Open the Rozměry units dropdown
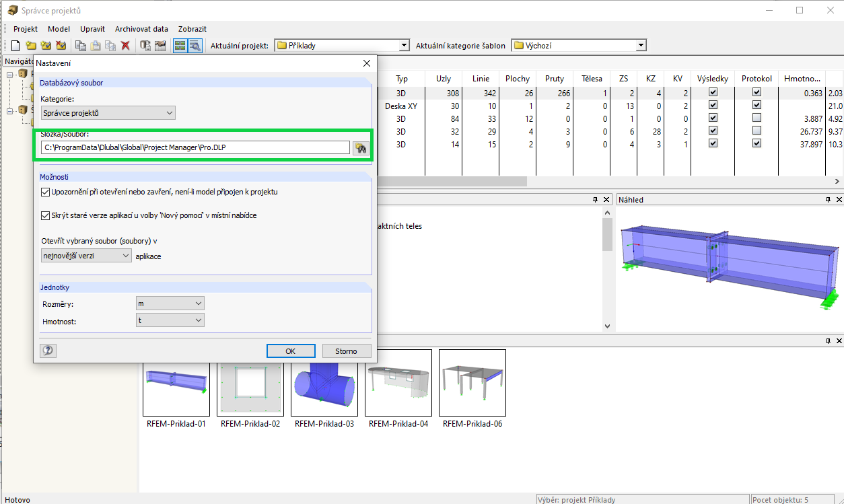This screenshot has height=504, width=844. [170, 304]
